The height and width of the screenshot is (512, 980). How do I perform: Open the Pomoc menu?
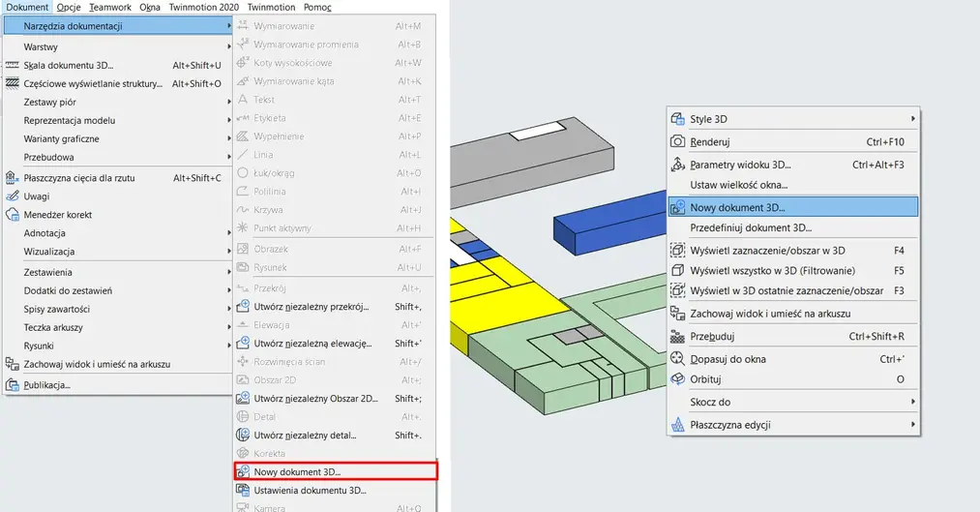click(x=317, y=7)
